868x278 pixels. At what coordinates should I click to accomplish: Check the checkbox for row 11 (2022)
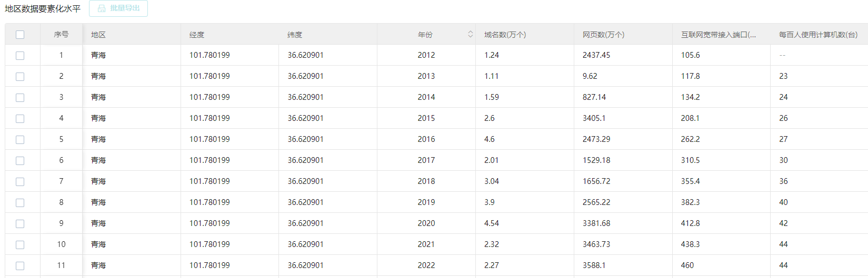click(x=20, y=266)
